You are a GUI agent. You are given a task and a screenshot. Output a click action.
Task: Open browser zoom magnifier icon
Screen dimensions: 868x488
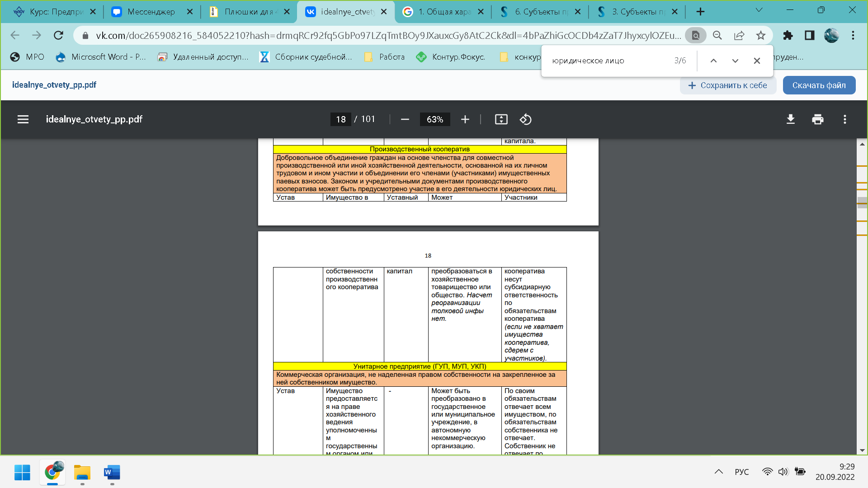(717, 35)
